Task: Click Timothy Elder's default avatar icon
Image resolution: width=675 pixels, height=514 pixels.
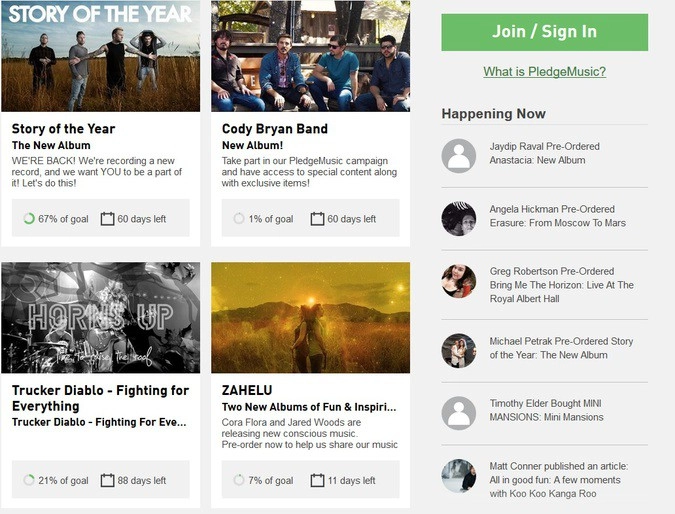Action: click(458, 413)
